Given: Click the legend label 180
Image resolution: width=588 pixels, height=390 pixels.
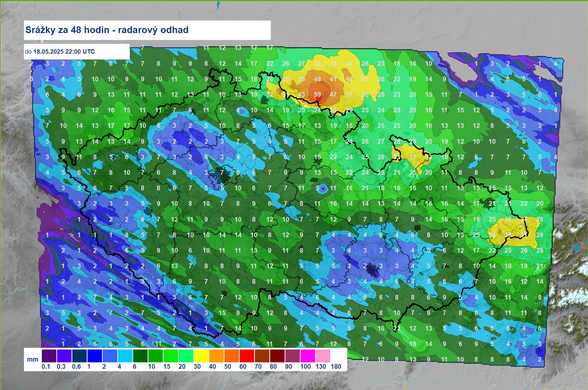Looking at the screenshot, I should [336, 366].
